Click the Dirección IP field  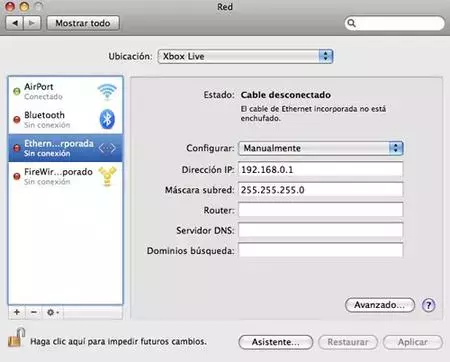[321, 170]
